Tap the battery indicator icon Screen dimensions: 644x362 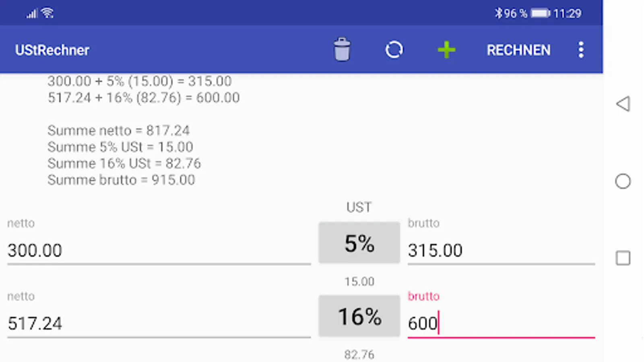pos(540,13)
